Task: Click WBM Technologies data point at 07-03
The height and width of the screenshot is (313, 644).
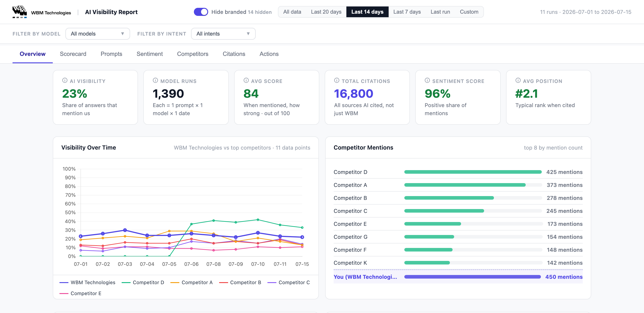Action: 125,230
